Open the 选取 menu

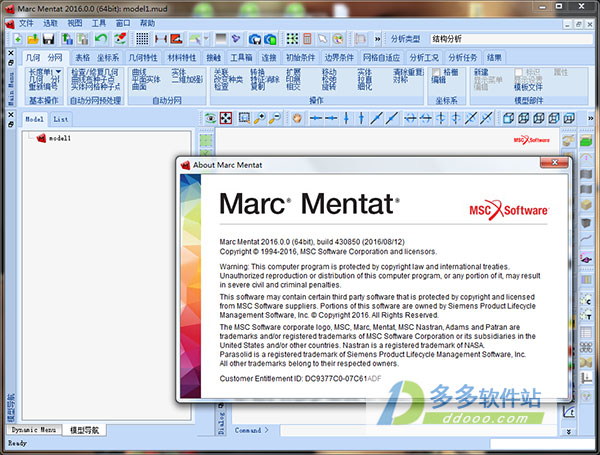(x=50, y=23)
